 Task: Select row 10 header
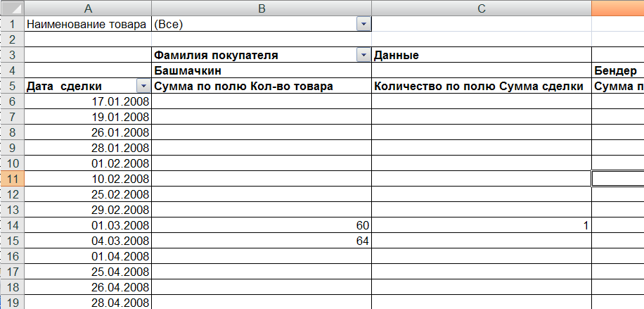tap(13, 163)
